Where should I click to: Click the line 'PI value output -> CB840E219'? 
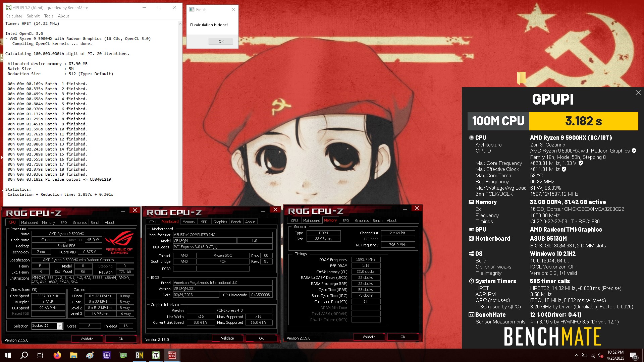point(59,179)
